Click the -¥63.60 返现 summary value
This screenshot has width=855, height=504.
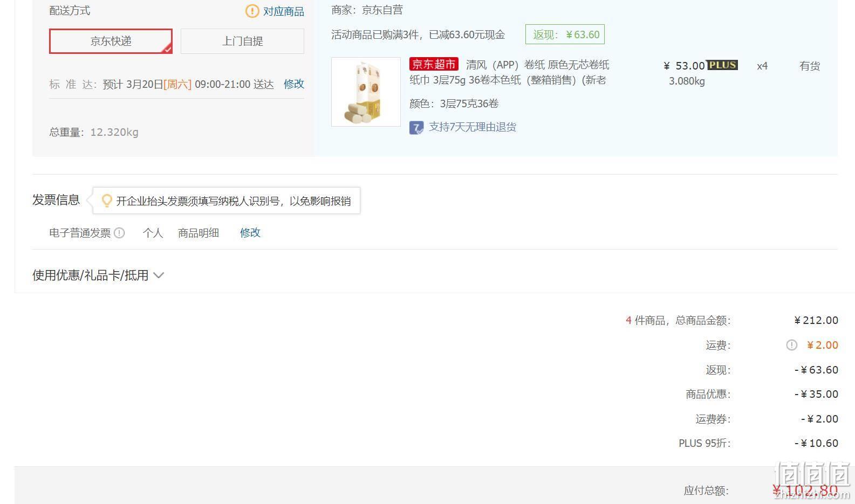point(816,370)
